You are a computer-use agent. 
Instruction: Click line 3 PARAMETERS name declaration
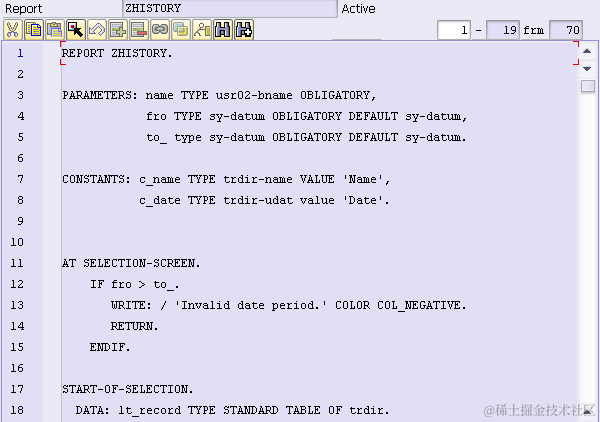point(219,95)
